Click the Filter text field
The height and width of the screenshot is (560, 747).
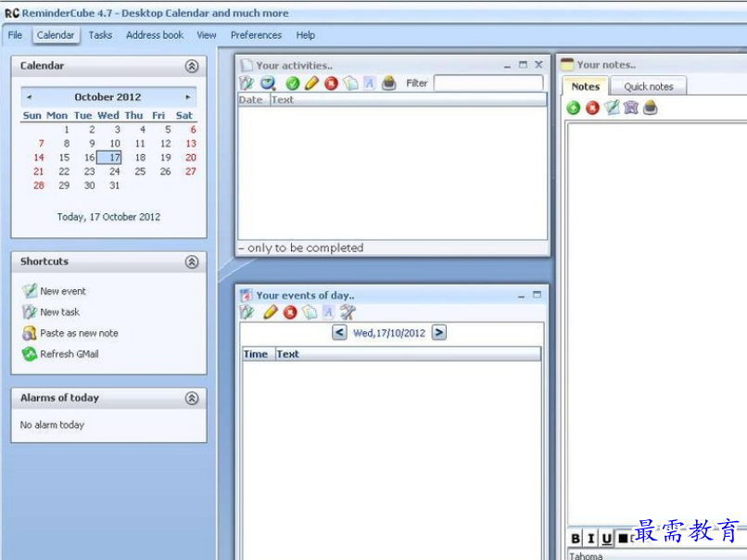(x=488, y=83)
